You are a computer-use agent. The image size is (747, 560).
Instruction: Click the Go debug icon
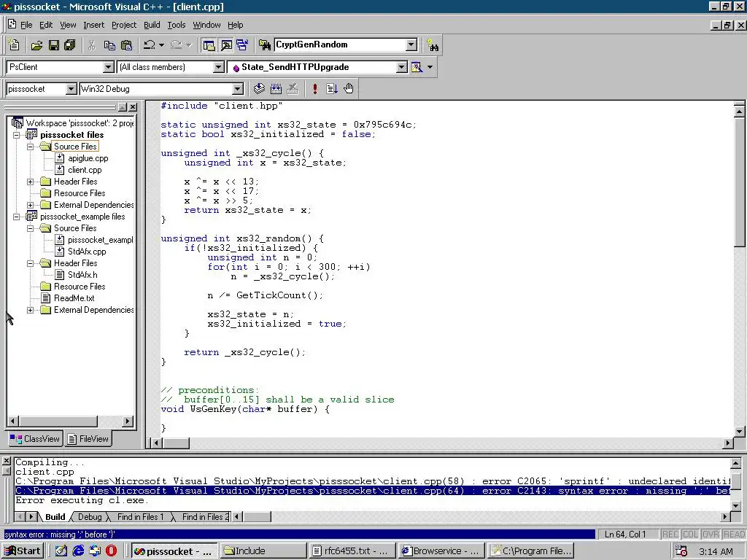[332, 88]
